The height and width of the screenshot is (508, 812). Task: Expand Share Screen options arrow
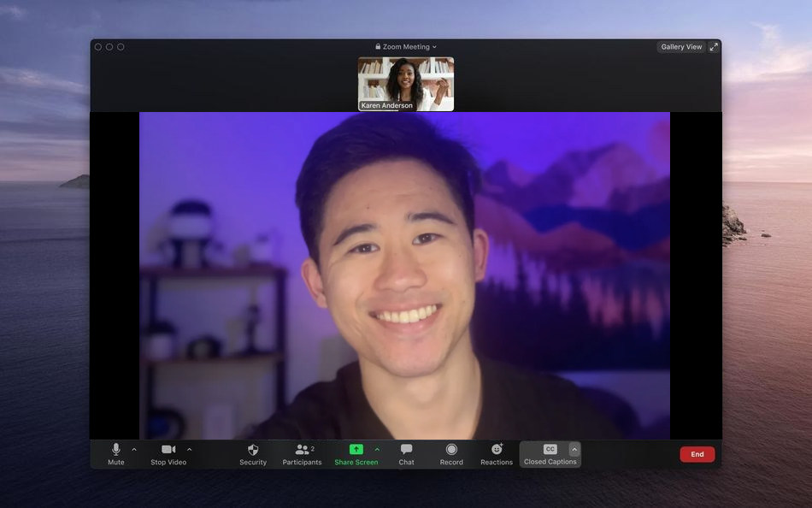pos(377,450)
